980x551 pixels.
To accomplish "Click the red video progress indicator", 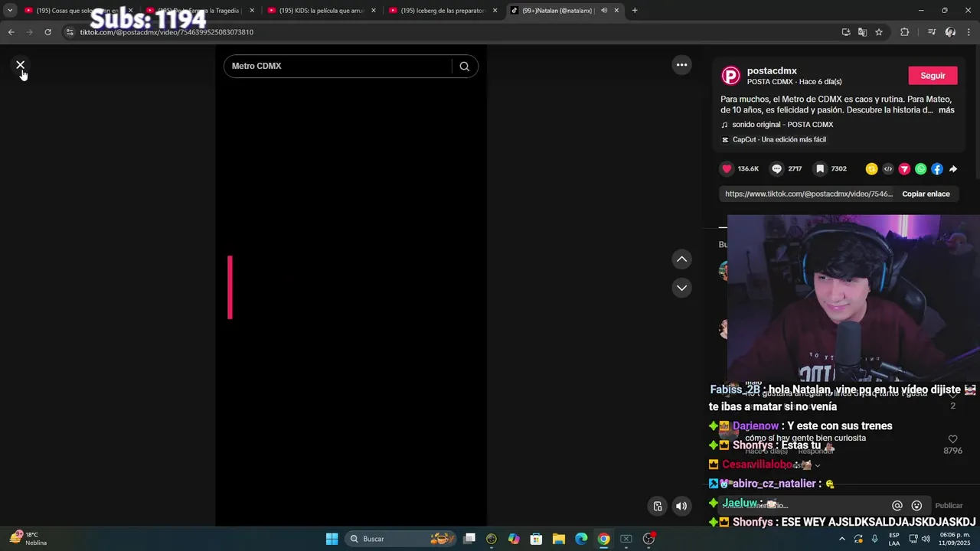I will pos(230,287).
